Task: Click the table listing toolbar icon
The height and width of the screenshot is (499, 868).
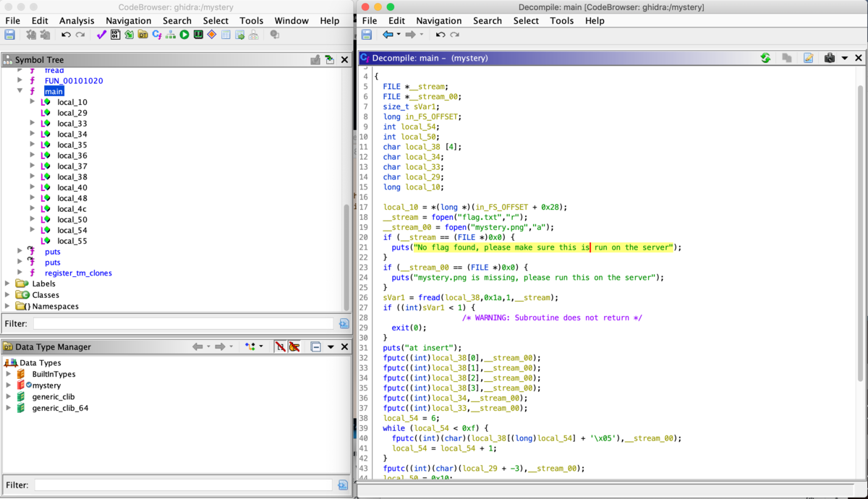Action: (x=226, y=35)
